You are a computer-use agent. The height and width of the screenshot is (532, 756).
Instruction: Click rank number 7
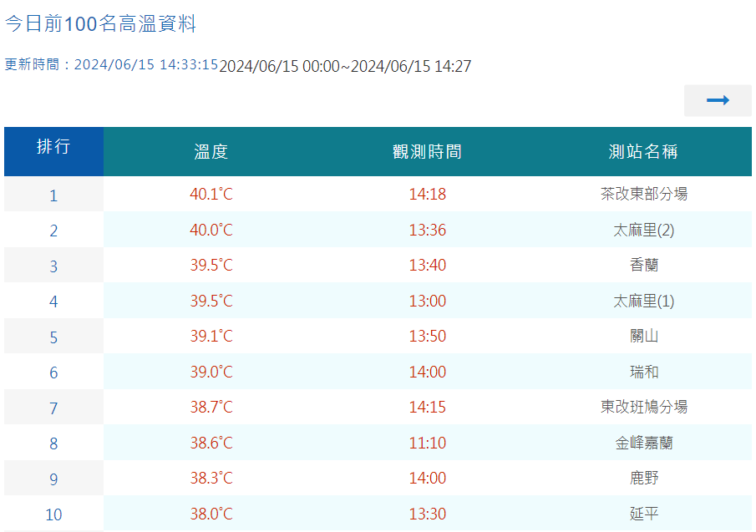[x=53, y=408]
